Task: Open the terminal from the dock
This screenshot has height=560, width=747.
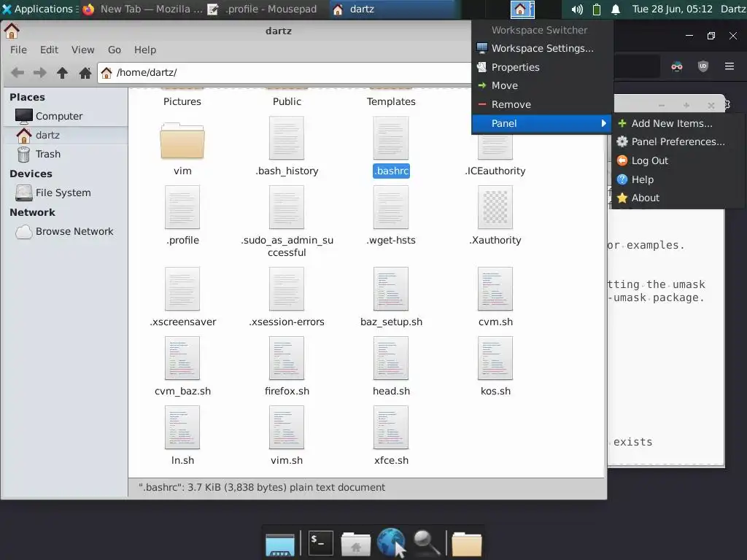Action: point(320,542)
